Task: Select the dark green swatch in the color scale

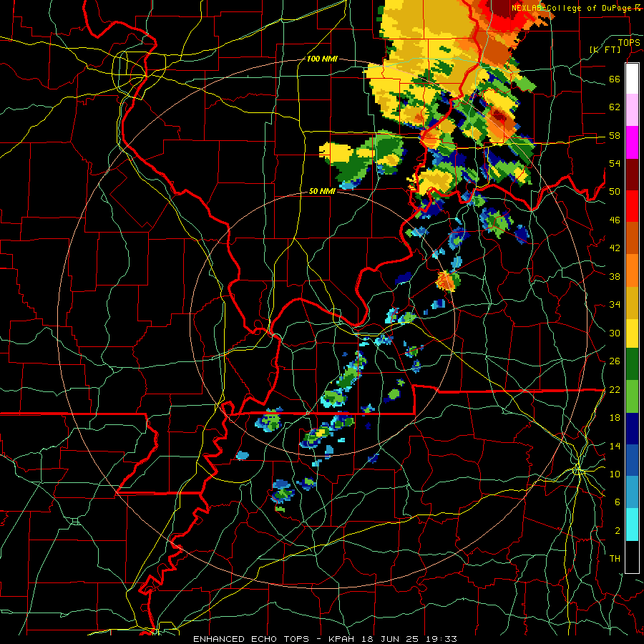Action: (632, 364)
